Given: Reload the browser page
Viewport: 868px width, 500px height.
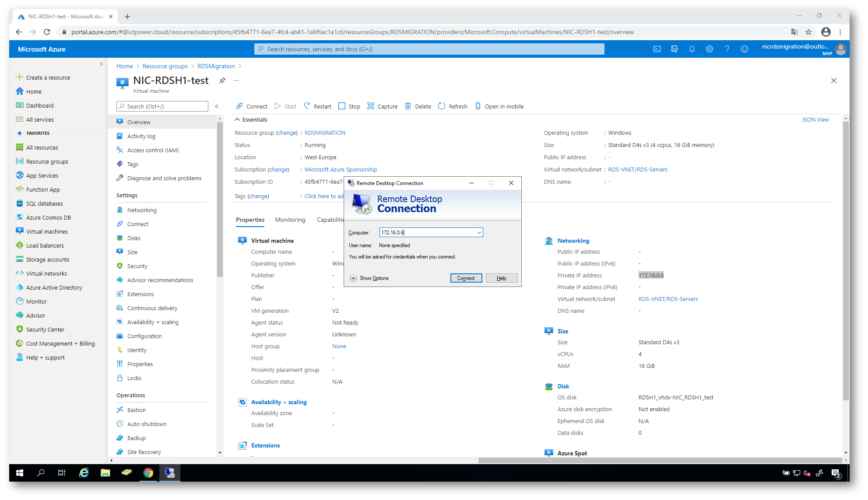Looking at the screenshot, I should pos(47,32).
